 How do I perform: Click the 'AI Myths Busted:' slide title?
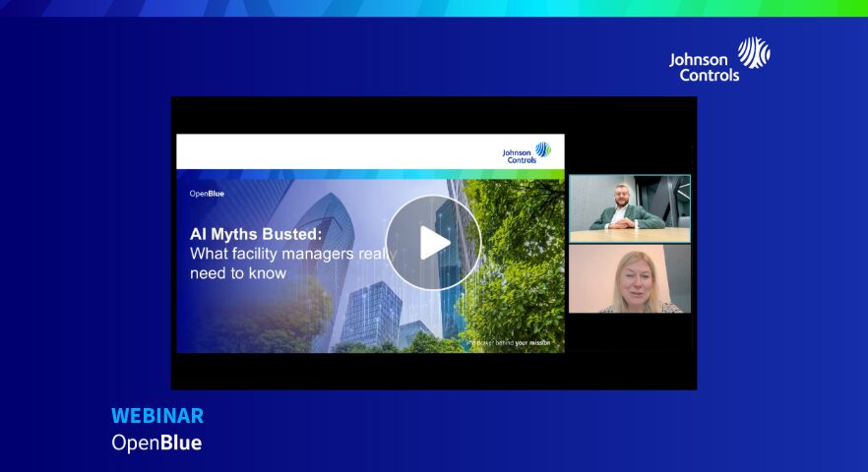(x=256, y=234)
